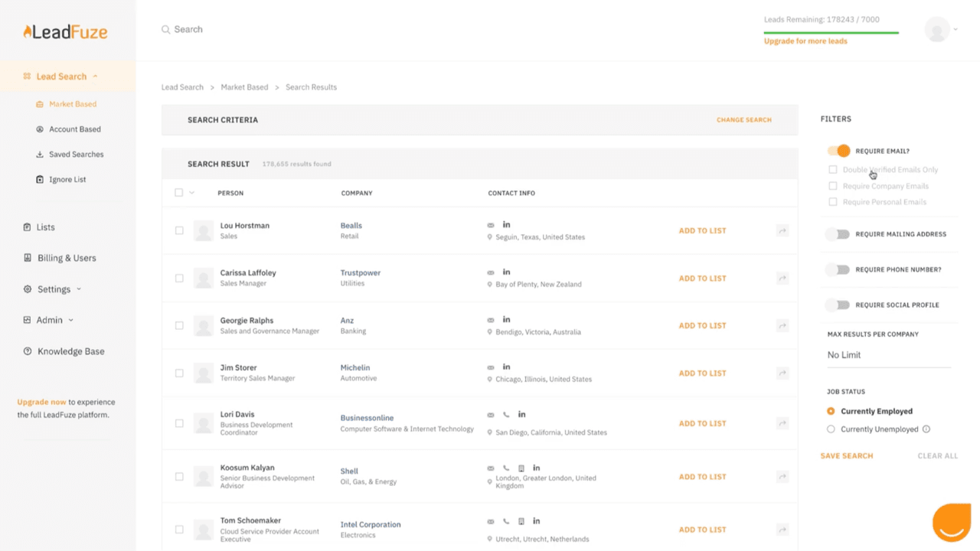Add Lou Horstman to list

(703, 230)
